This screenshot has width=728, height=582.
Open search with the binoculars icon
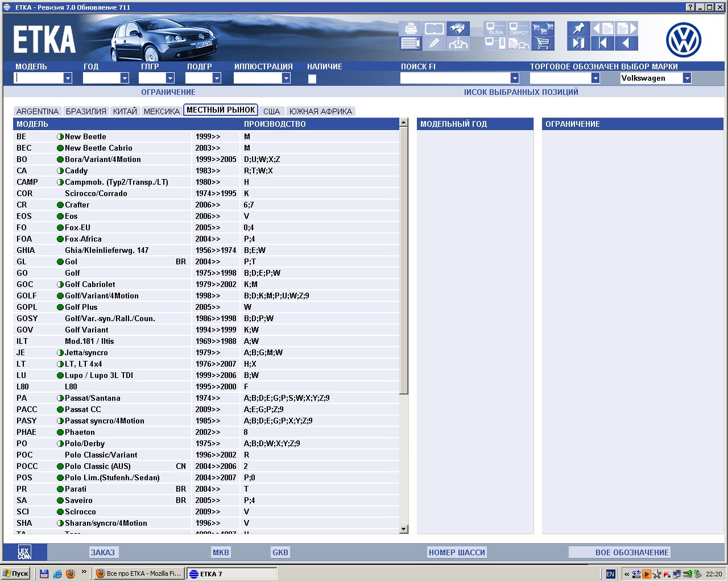(458, 28)
